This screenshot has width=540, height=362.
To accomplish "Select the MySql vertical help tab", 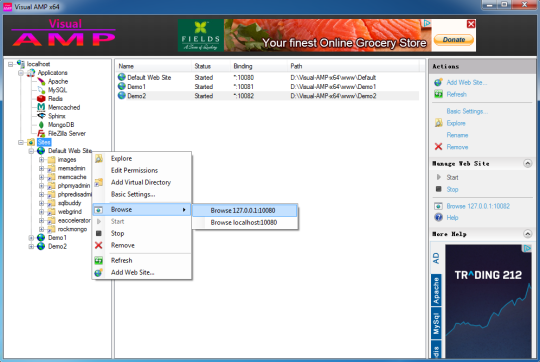I will tap(436, 323).
